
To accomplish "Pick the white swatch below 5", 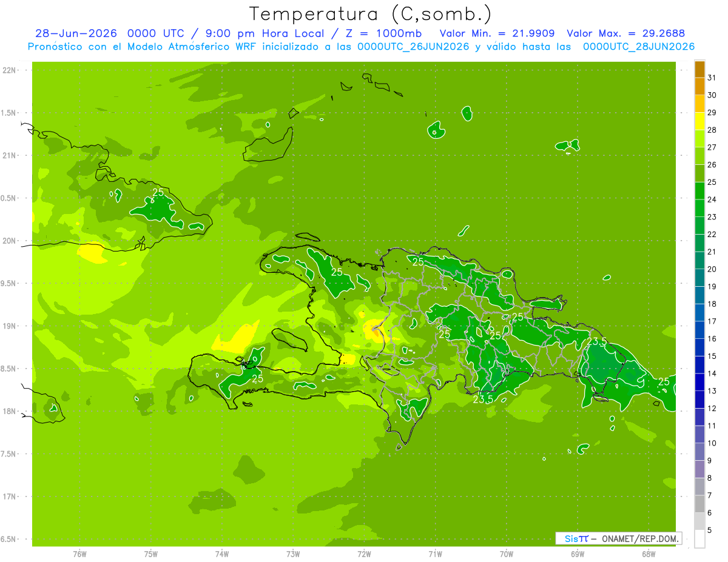I will click(x=699, y=539).
